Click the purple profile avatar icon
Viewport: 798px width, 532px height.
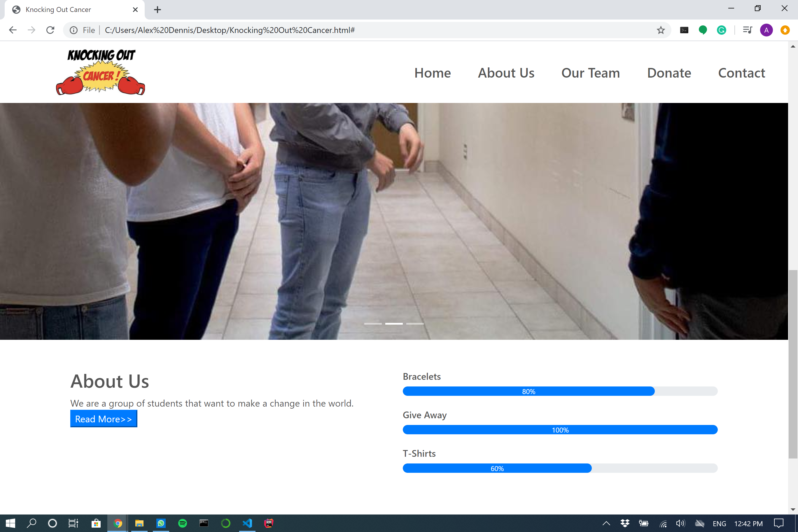(x=766, y=30)
